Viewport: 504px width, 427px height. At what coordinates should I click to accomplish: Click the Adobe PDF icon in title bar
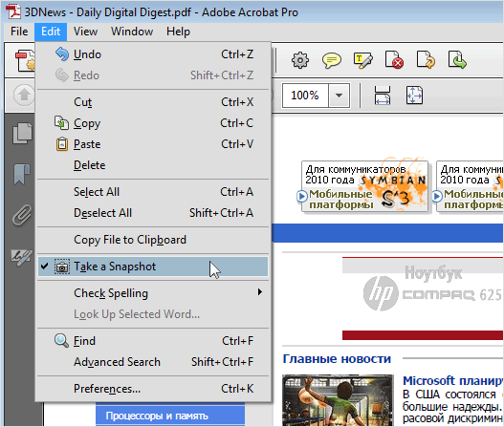pyautogui.click(x=13, y=11)
